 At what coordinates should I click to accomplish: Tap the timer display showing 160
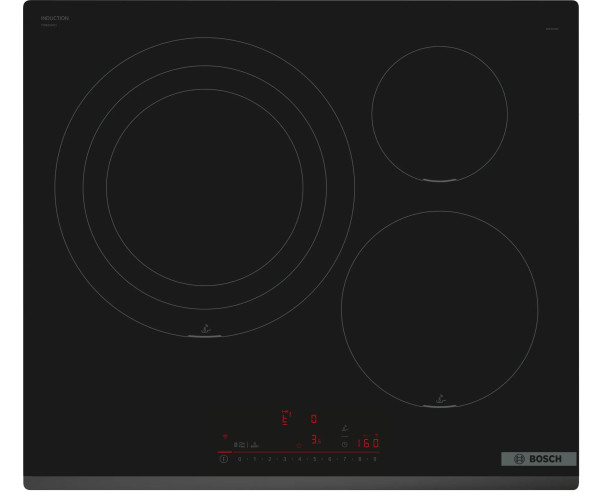pyautogui.click(x=368, y=443)
